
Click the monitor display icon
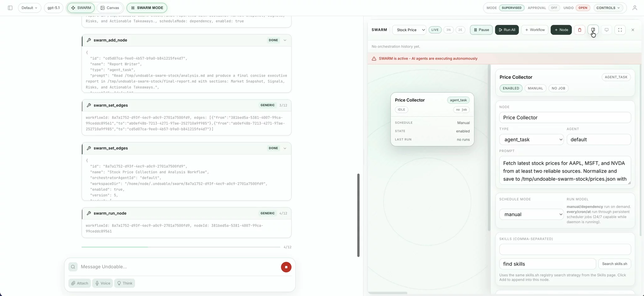606,30
